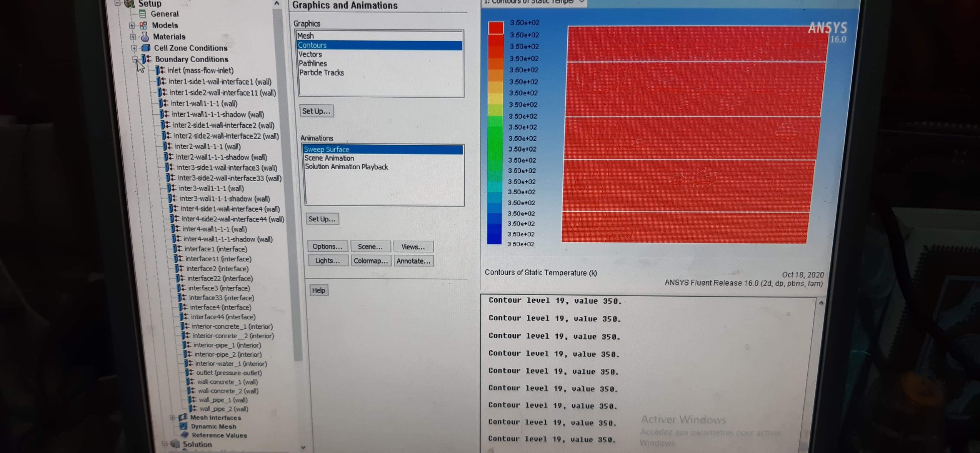Screen dimensions: 980x453
Task: Click icon beside interior-water_1 (interior)
Action: tap(188, 364)
